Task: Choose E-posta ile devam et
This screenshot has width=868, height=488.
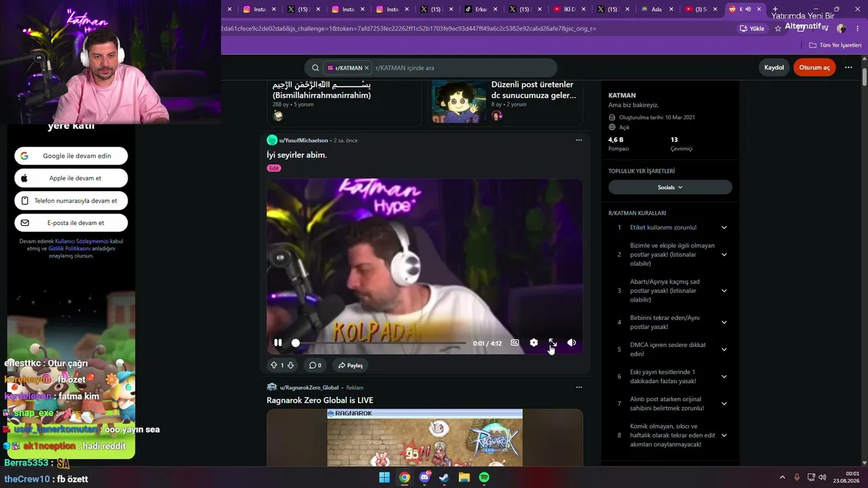Action: 71,223
